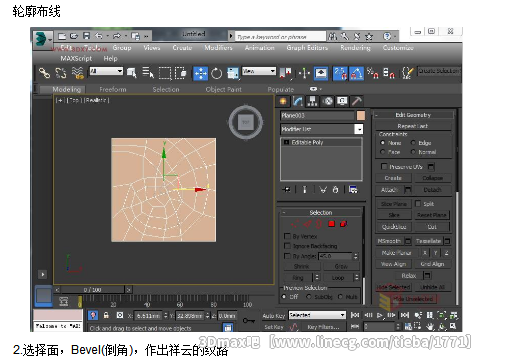This screenshot has width=511, height=361.
Task: Click the Redo arrow icon
Action: (117, 36)
